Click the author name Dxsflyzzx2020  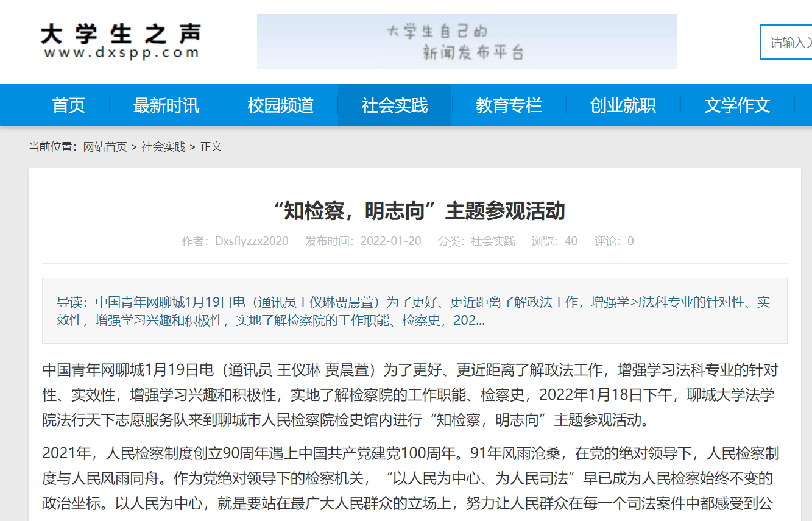click(x=252, y=241)
